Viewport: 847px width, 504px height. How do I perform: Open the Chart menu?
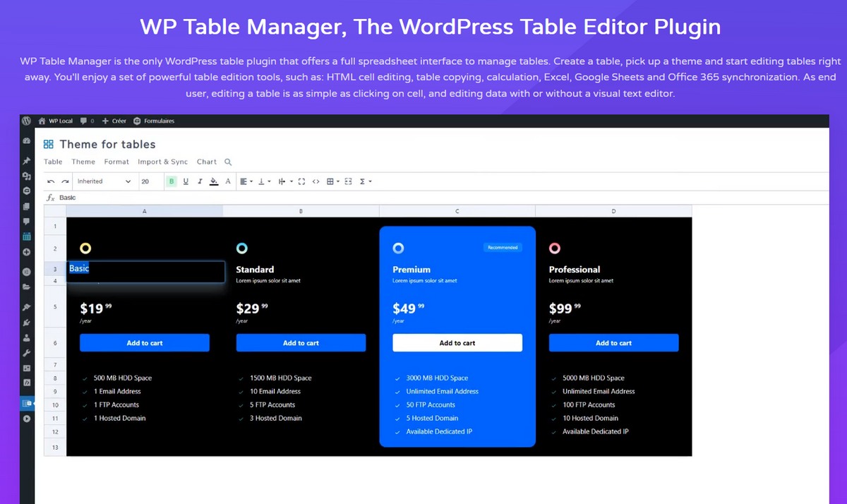click(x=207, y=162)
